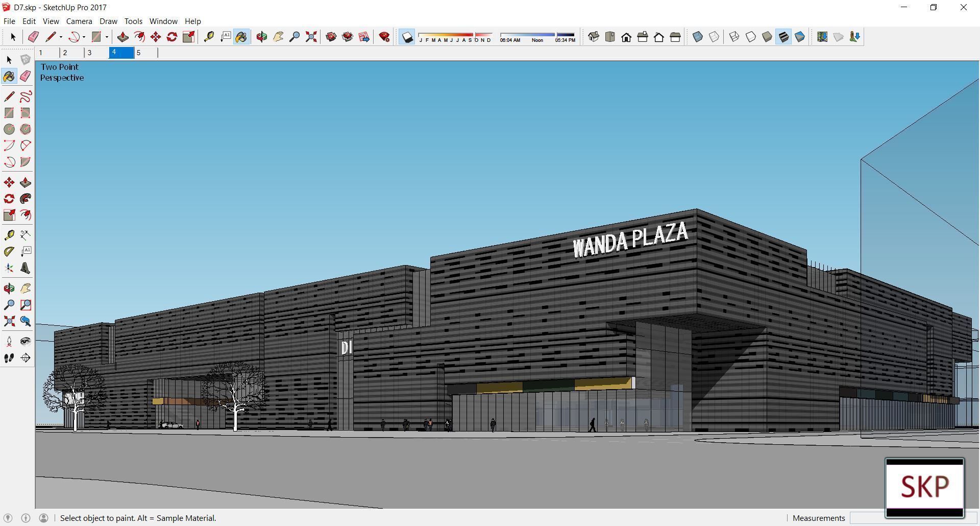Open the Edit menu

pyautogui.click(x=29, y=21)
